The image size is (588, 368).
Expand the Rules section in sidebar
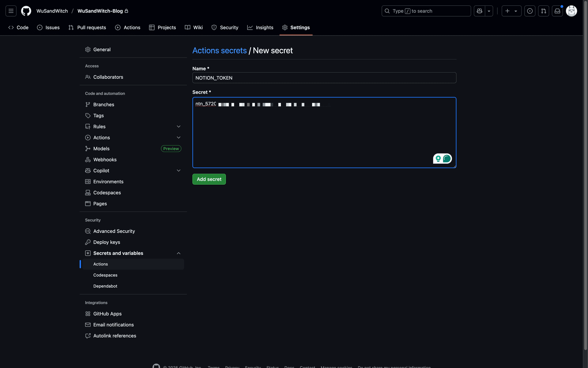pyautogui.click(x=179, y=127)
